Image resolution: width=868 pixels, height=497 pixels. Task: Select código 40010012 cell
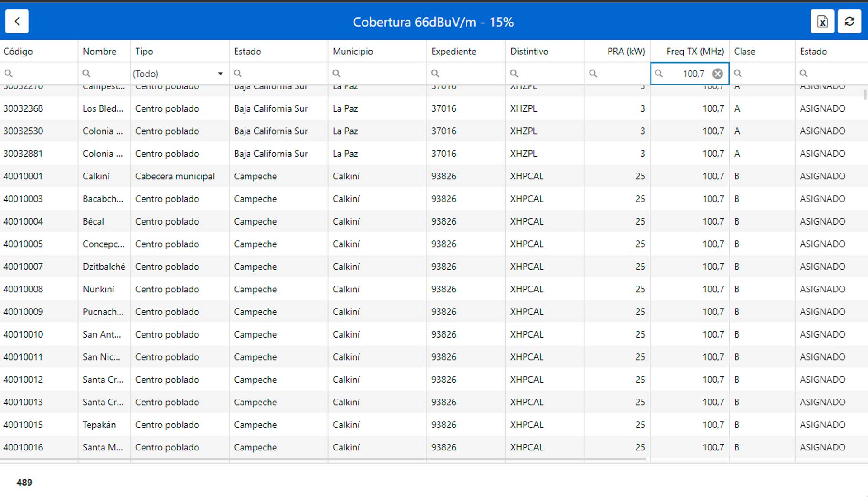click(x=39, y=380)
